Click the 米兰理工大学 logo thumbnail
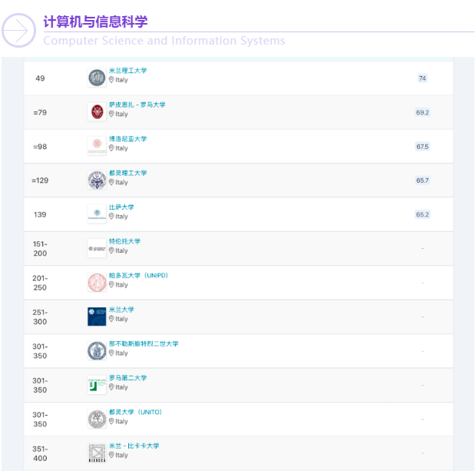This screenshot has height=471, width=476. click(97, 78)
